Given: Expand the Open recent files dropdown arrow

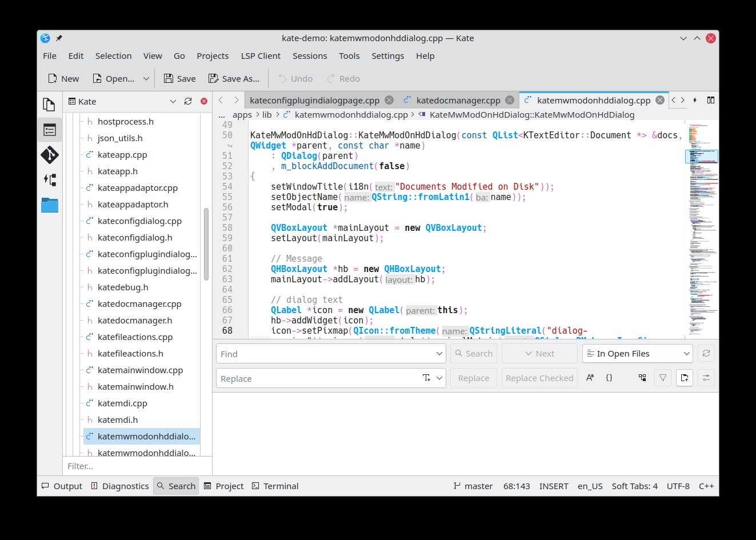Looking at the screenshot, I should 146,79.
